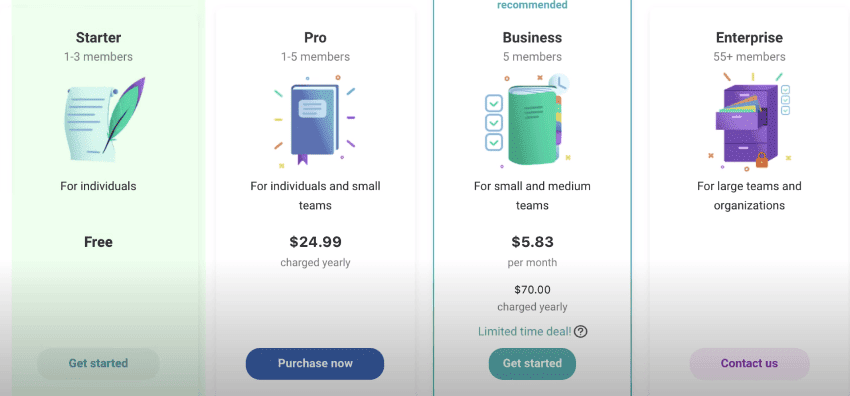
Task: Click the Purchase now button
Action: pos(315,363)
